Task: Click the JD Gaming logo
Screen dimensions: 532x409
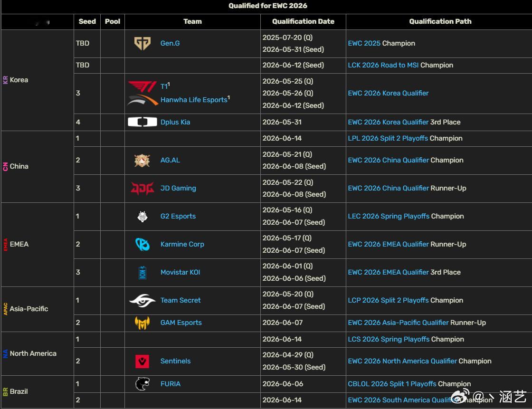Action: pos(142,188)
